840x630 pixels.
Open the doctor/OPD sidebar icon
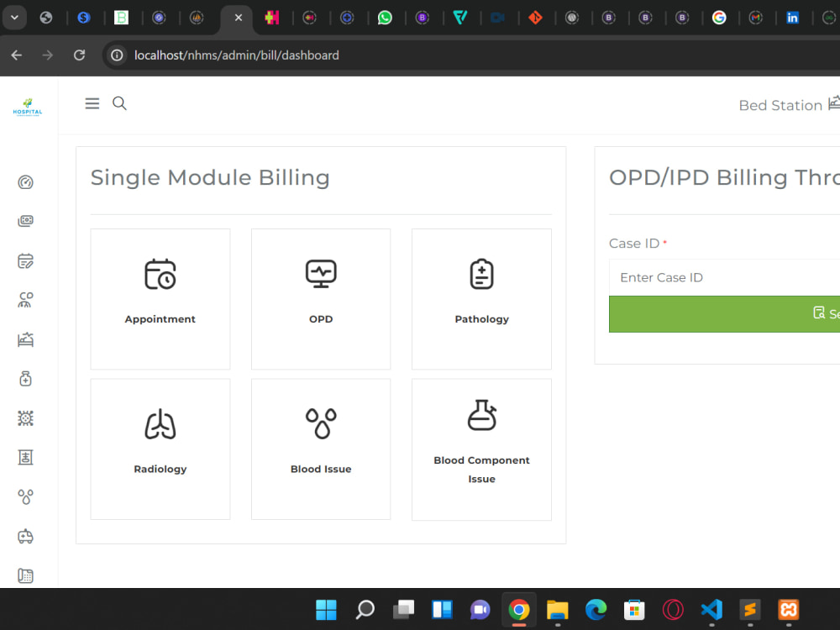point(26,300)
